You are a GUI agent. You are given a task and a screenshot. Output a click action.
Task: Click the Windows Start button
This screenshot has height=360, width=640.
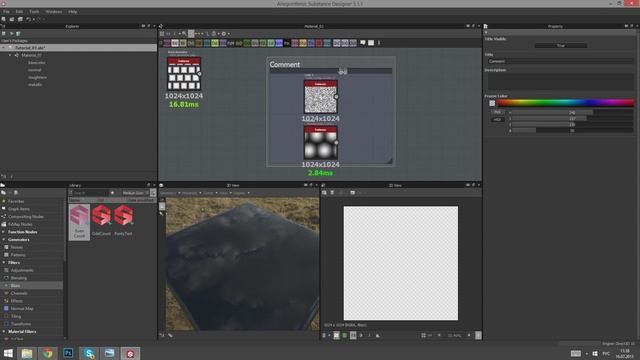pos(8,353)
